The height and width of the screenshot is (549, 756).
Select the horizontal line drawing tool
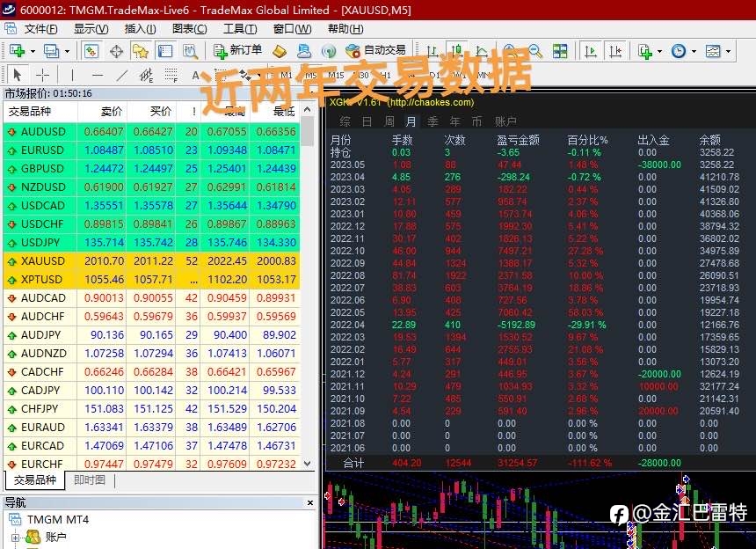coord(98,75)
